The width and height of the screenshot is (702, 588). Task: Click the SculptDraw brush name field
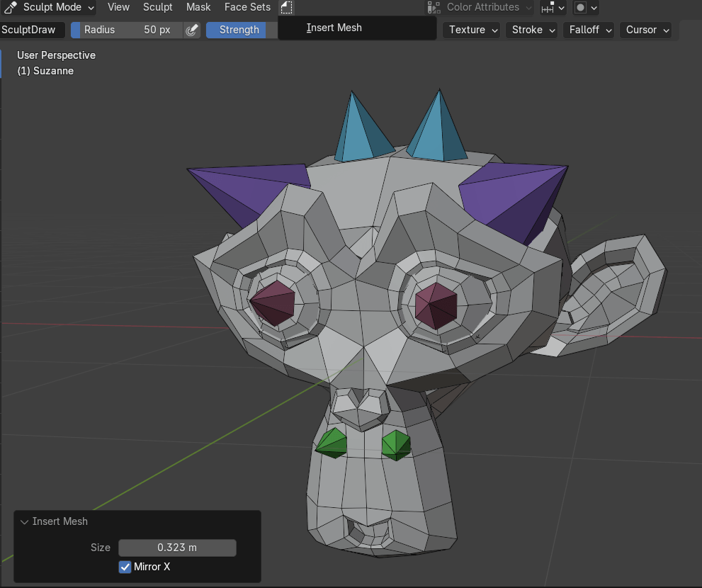[x=33, y=30]
